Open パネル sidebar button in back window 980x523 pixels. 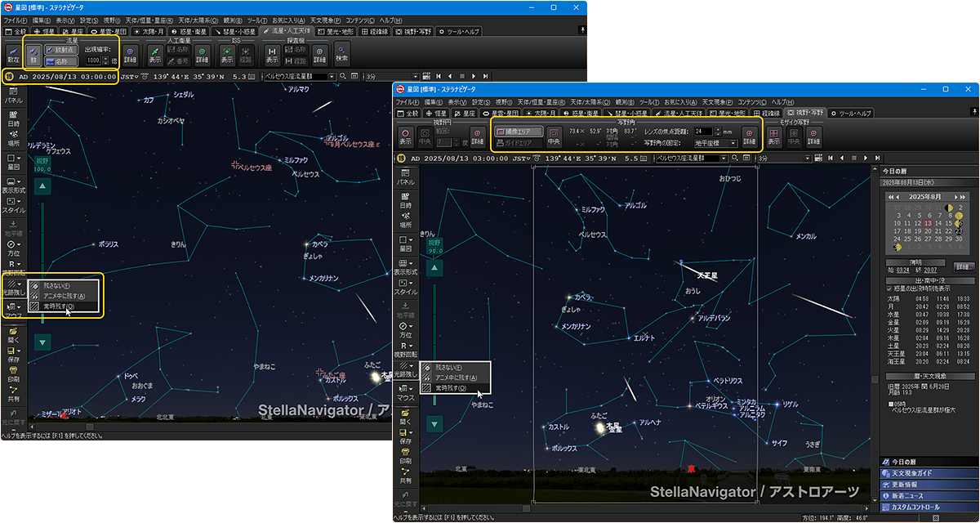[12, 96]
